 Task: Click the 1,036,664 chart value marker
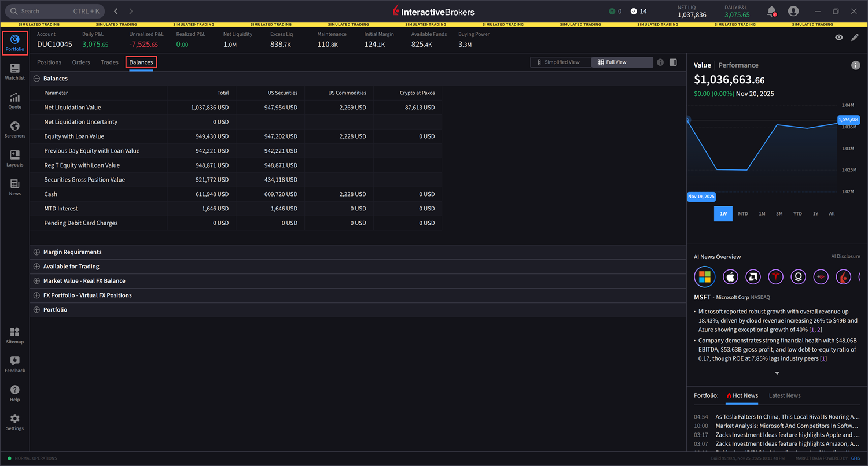(848, 120)
